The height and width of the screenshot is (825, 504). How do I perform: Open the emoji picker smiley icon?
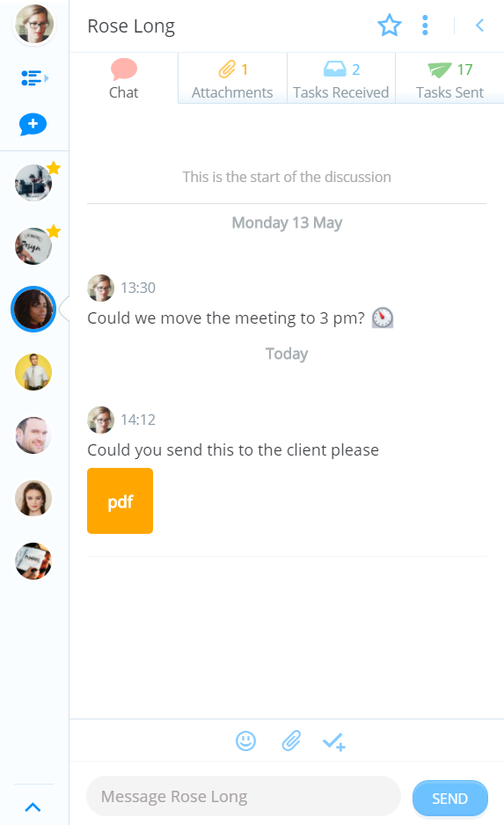click(x=245, y=741)
